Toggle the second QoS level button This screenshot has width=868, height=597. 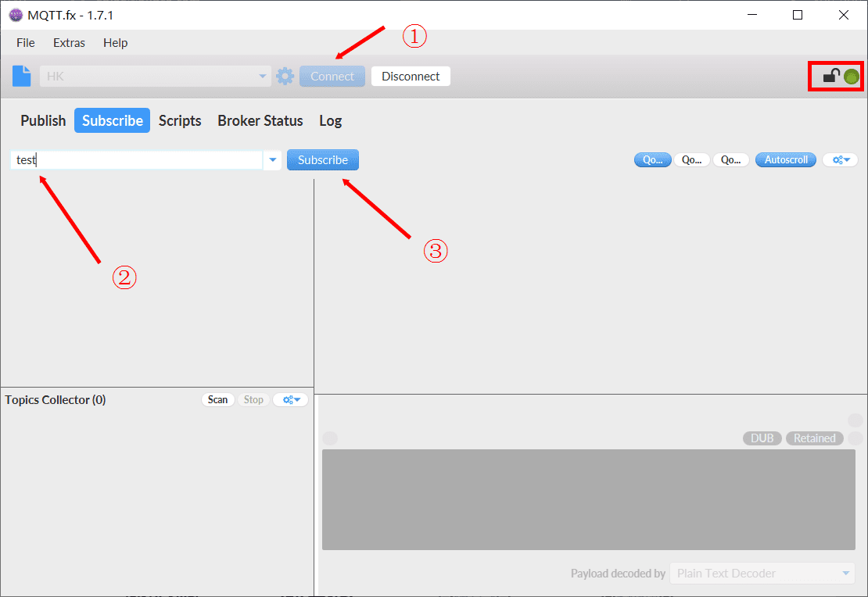691,160
